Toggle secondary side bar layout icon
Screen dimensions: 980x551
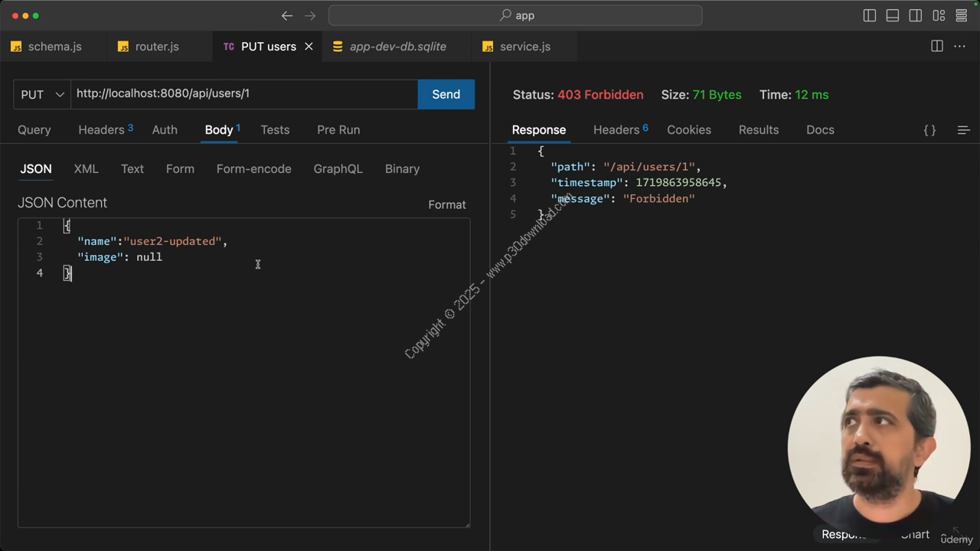pyautogui.click(x=916, y=15)
